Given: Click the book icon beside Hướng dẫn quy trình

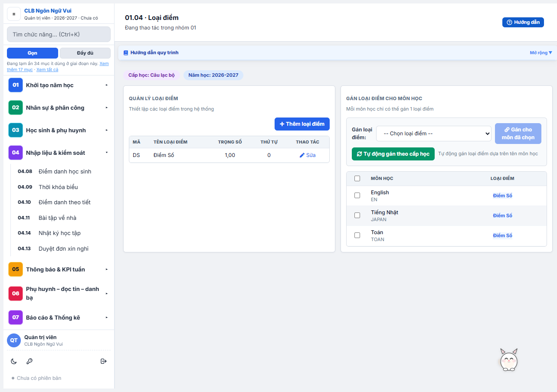Looking at the screenshot, I should [x=126, y=53].
